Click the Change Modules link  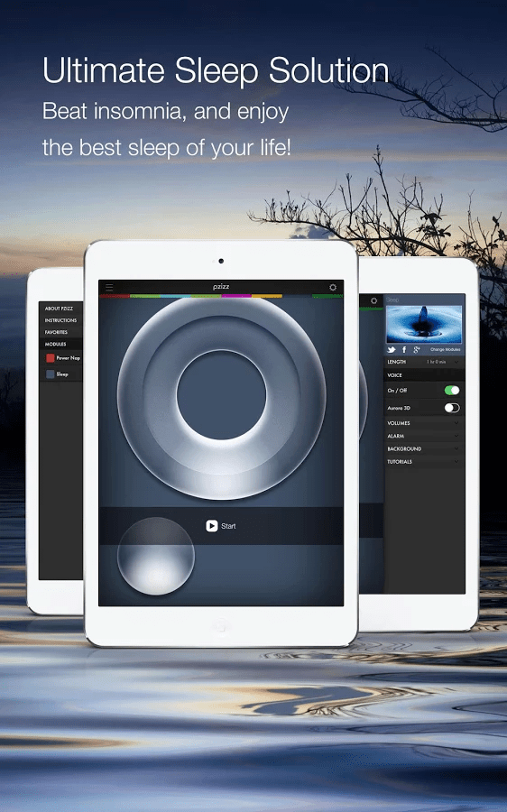[445, 349]
